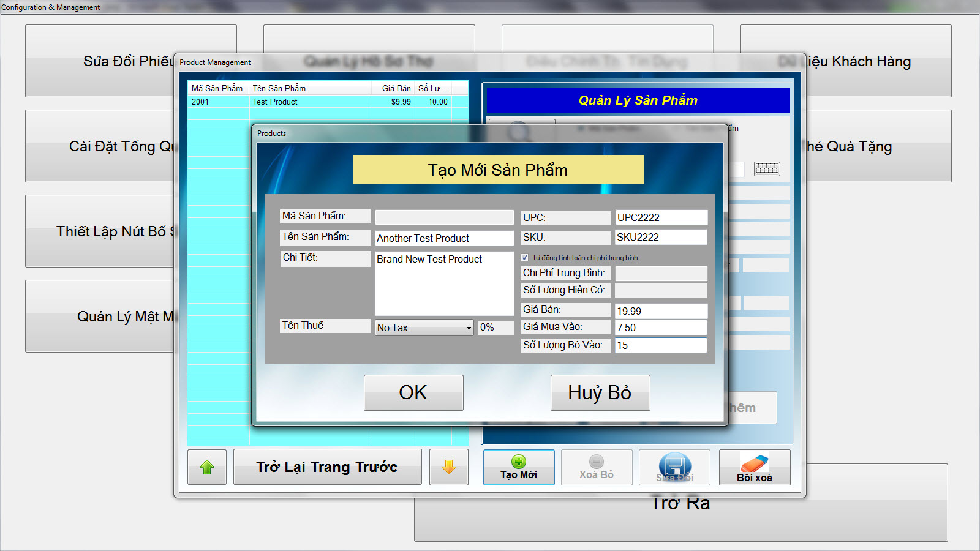Toggle automatic average cost calculation checkbox
The height and width of the screenshot is (551, 980).
point(525,258)
